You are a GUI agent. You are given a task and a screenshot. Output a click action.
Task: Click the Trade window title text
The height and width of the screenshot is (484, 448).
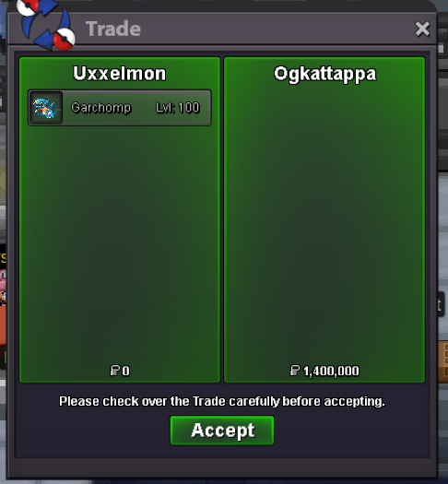click(x=113, y=29)
